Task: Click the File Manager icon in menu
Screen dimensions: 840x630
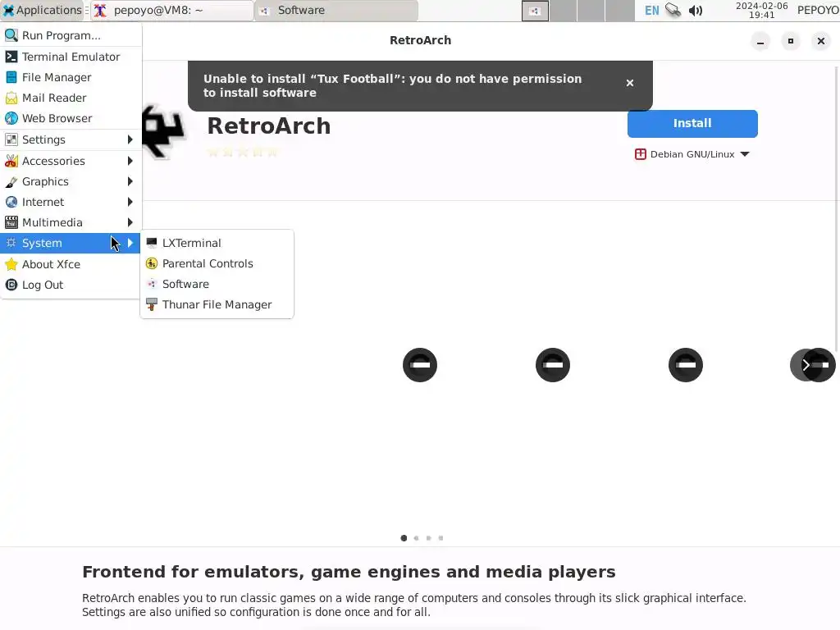Action: pos(11,77)
